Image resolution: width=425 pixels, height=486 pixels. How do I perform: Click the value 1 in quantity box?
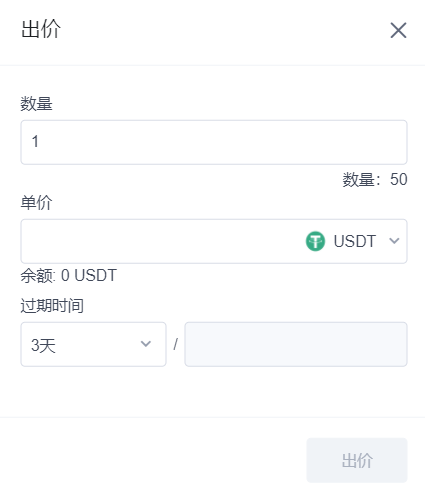pos(35,141)
